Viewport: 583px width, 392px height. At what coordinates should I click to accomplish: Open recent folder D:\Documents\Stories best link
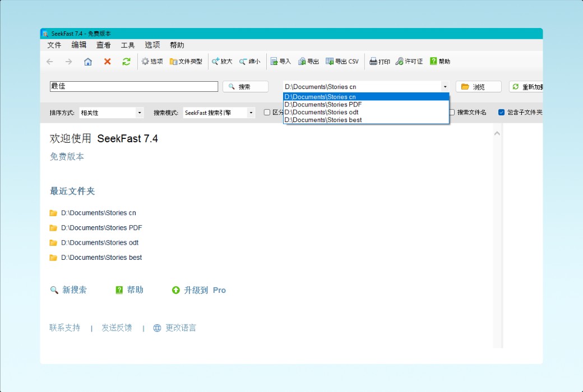(x=101, y=258)
